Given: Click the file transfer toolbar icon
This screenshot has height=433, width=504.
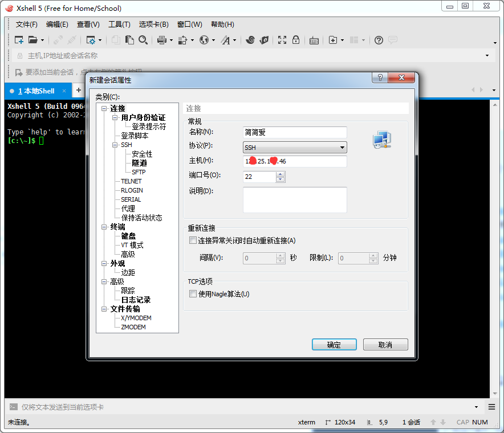Looking at the screenshot, I should pyautogui.click(x=182, y=40).
